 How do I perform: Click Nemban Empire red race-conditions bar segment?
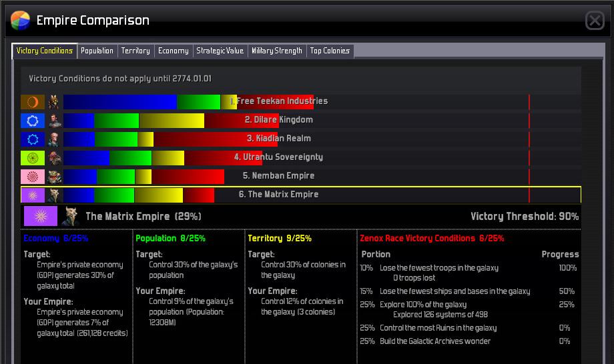tap(188, 177)
